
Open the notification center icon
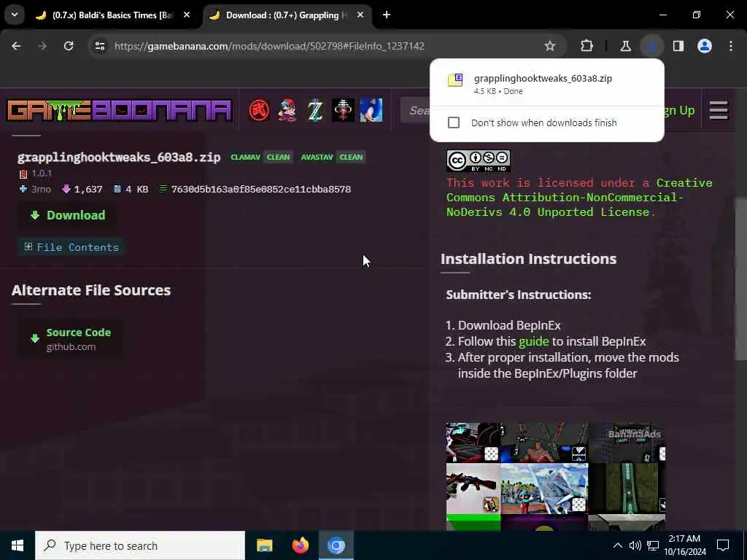coord(723,545)
